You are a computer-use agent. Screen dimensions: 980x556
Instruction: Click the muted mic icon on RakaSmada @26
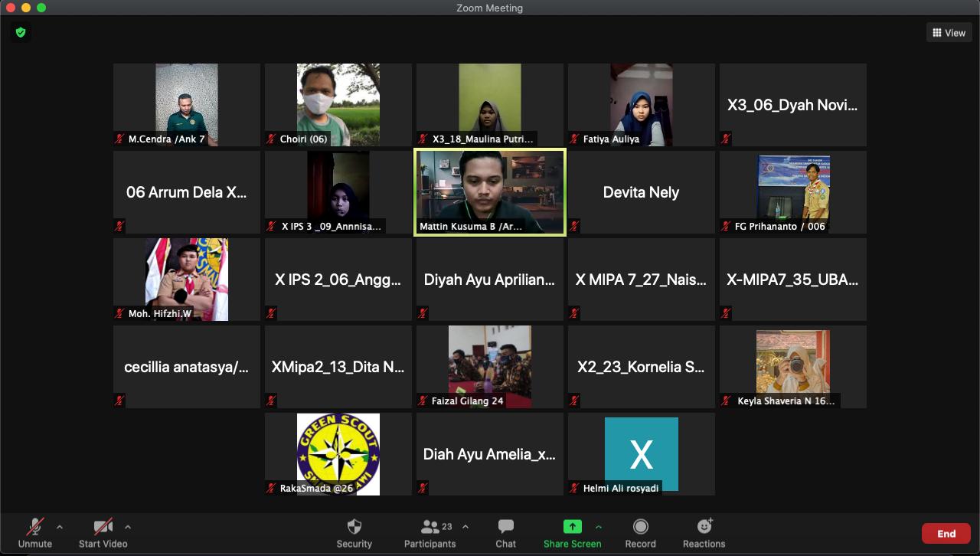(271, 488)
